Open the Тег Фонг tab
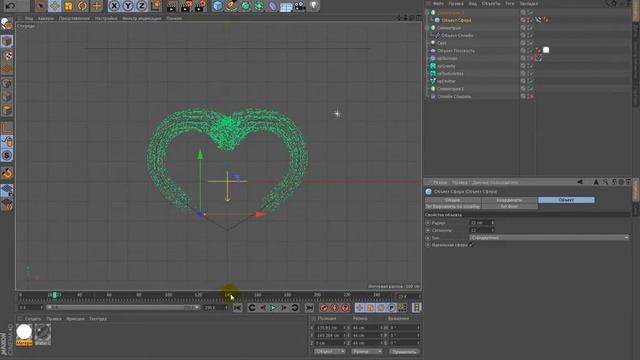Screen dimensions: 640x360 pyautogui.click(x=509, y=207)
